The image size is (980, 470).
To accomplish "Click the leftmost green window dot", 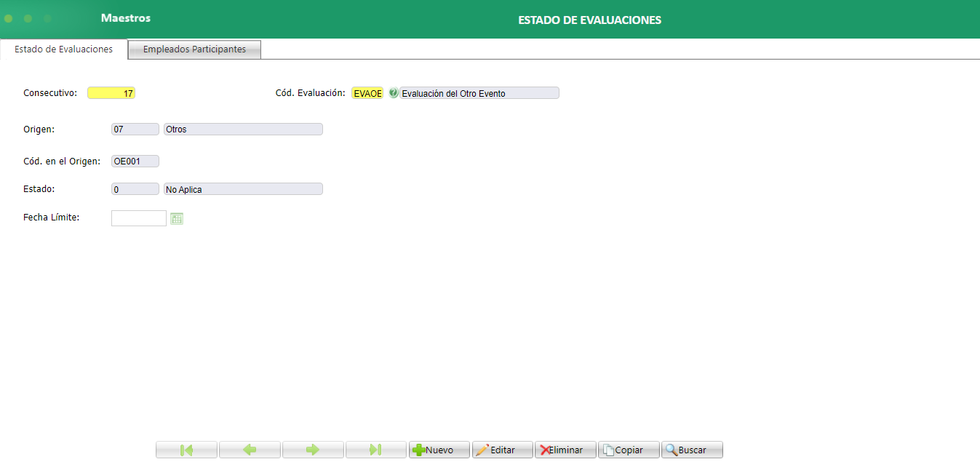I will pos(9,17).
